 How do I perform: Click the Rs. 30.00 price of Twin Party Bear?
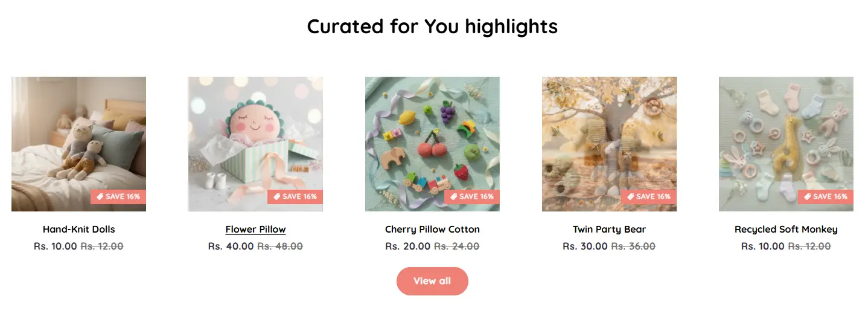[x=585, y=246]
